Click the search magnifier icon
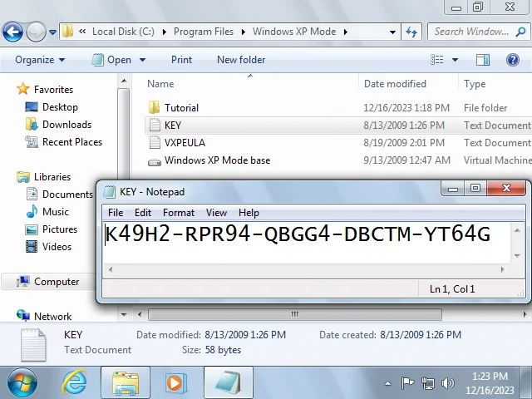This screenshot has height=399, width=532. [521, 32]
